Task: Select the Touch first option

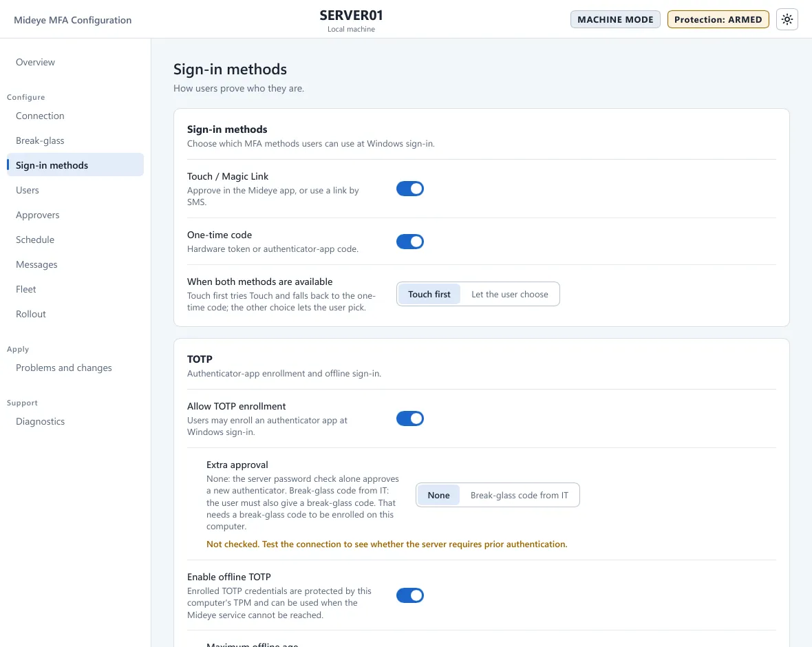Action: coord(429,294)
